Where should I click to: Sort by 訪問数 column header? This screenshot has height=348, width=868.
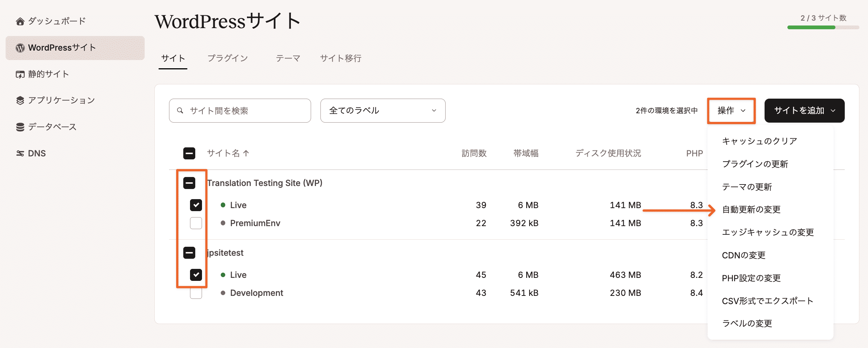[x=474, y=153]
